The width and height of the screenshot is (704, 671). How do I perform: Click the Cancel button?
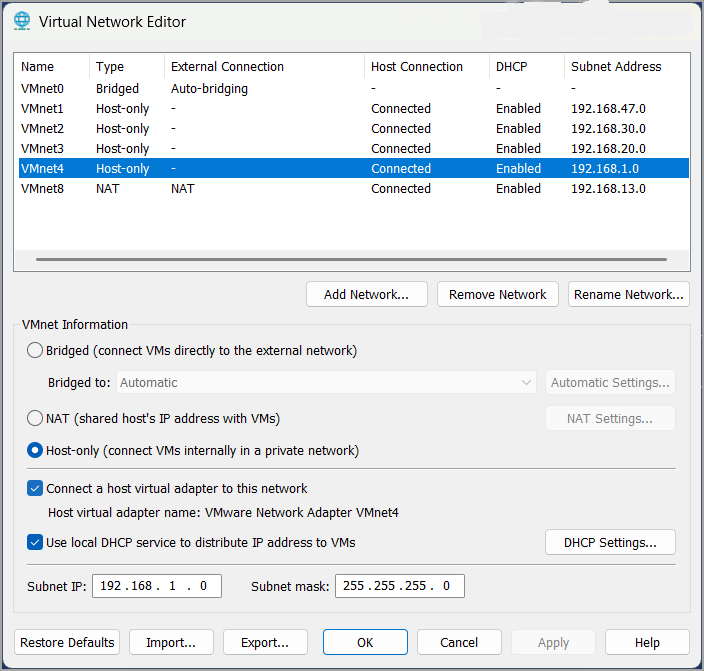459,642
